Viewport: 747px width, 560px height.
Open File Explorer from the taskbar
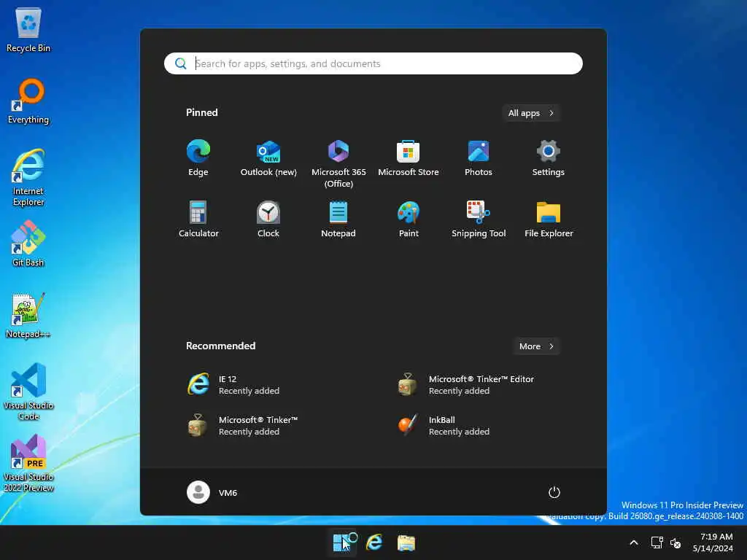[406, 542]
